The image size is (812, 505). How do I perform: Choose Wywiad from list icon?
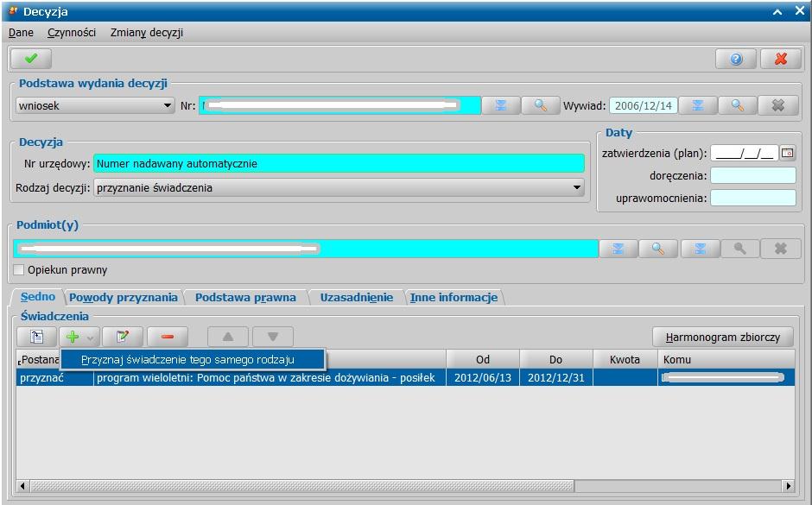(x=698, y=105)
